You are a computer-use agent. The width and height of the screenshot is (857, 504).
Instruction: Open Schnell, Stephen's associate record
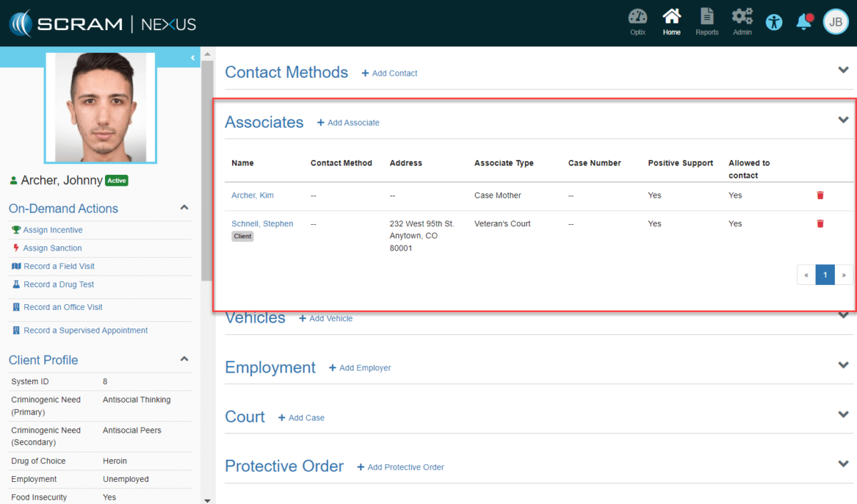pos(262,223)
